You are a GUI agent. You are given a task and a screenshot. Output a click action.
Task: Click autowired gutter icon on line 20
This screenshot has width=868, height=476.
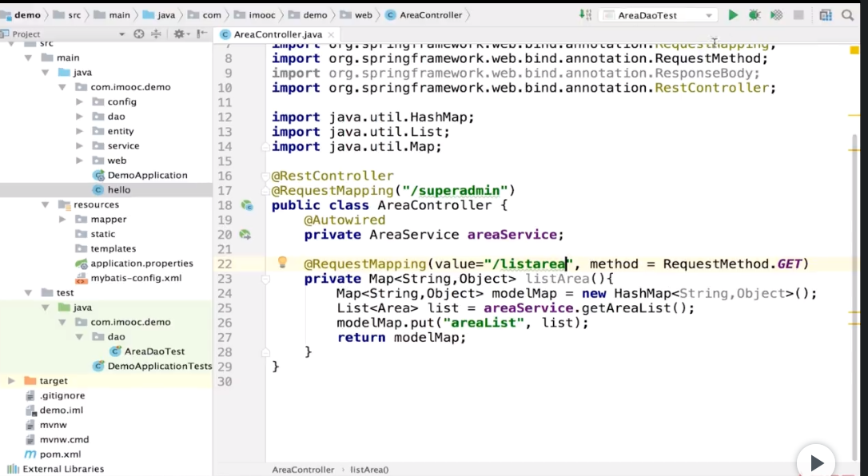coord(245,235)
